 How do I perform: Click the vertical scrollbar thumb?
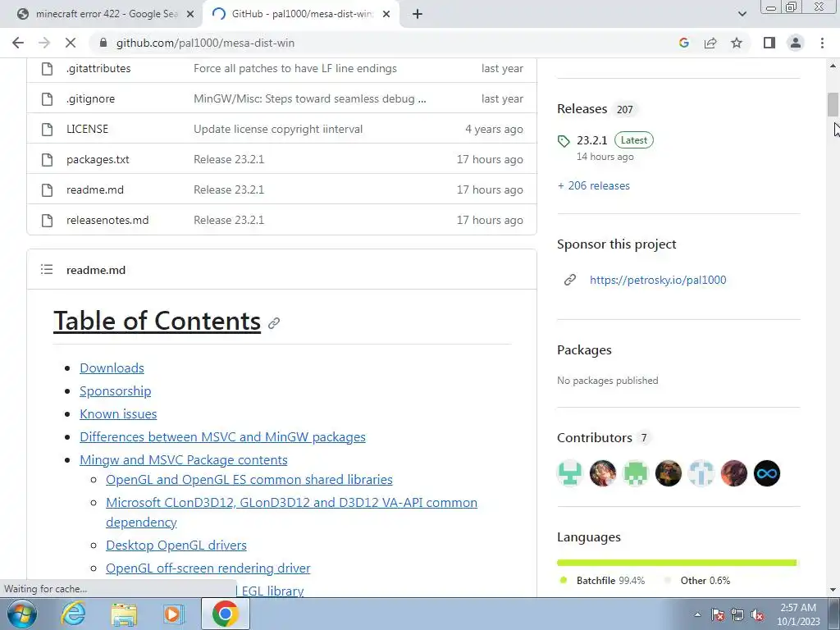click(x=833, y=104)
